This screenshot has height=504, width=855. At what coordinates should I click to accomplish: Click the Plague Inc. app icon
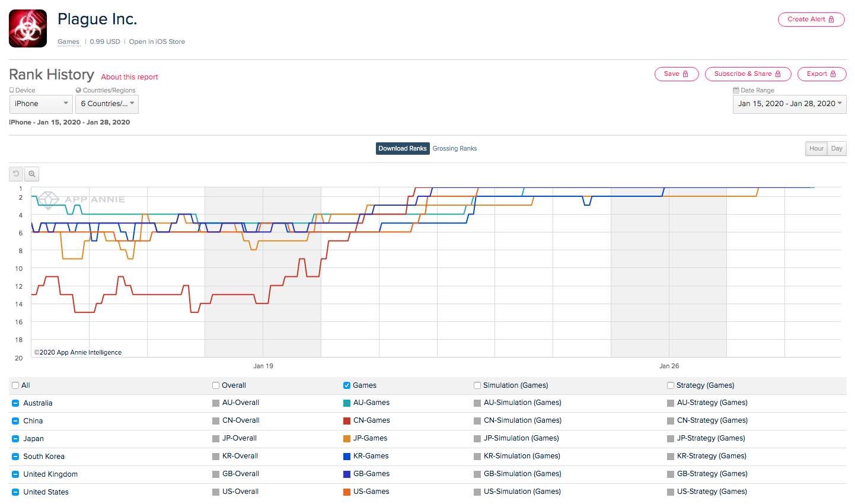(28, 28)
